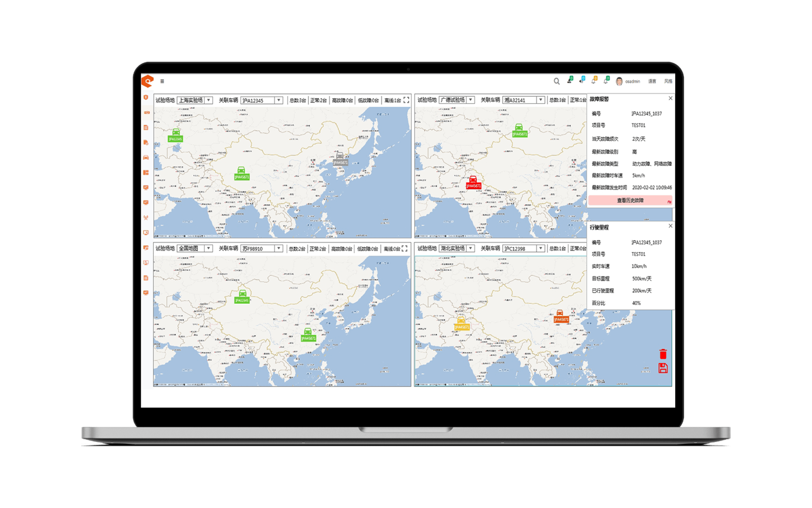The width and height of the screenshot is (812, 508).
Task: Toggle the hamburger sidebar menu
Action: coord(162,81)
